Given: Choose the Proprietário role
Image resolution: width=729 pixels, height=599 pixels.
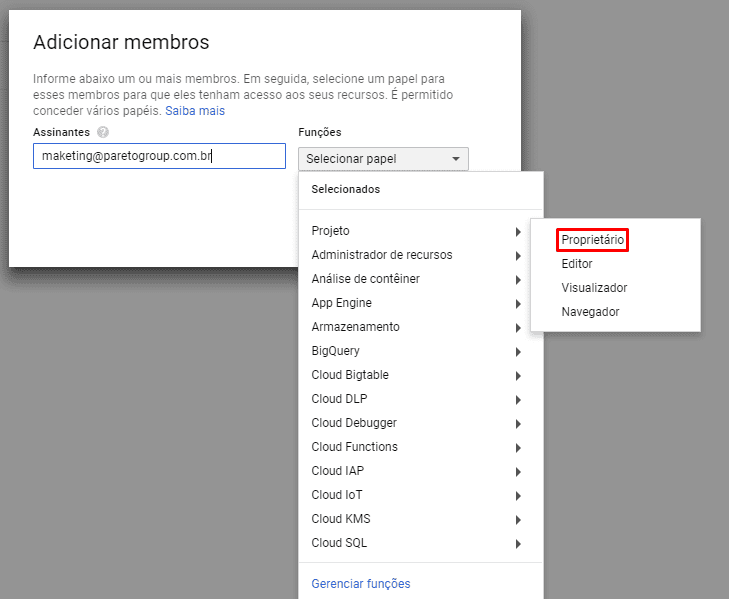Looking at the screenshot, I should tap(592, 240).
